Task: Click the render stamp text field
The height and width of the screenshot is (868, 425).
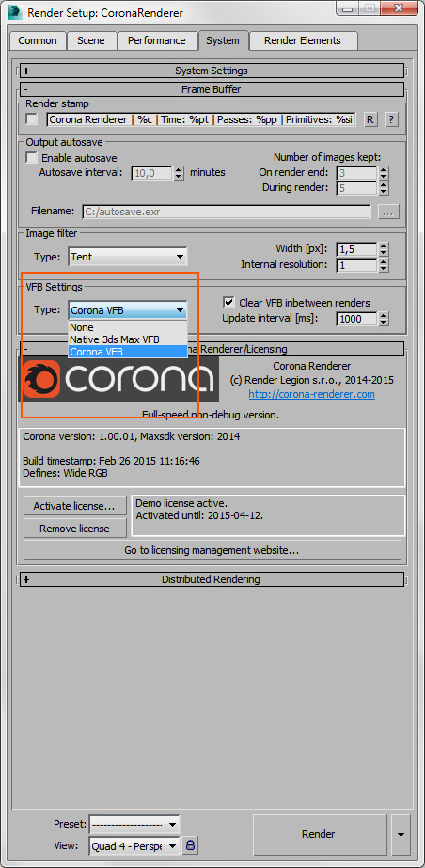Action: pyautogui.click(x=201, y=119)
